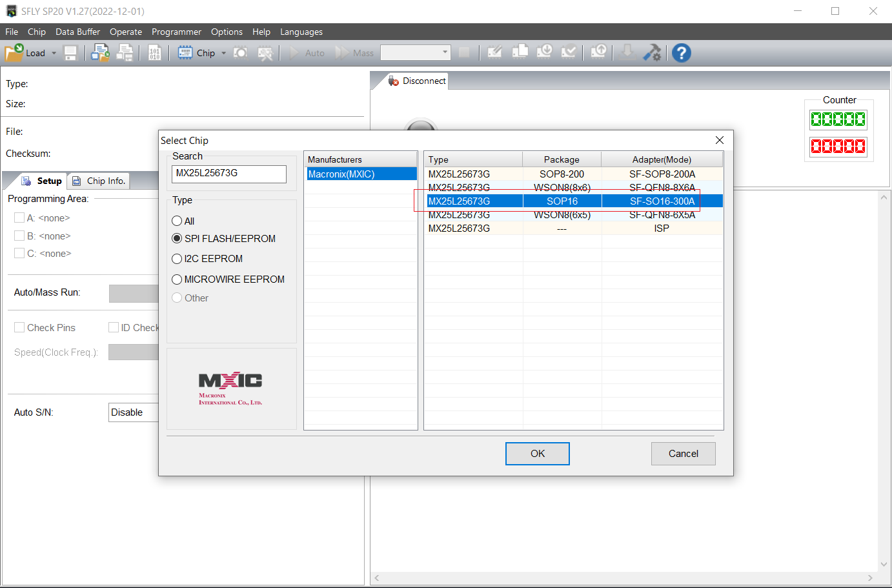This screenshot has width=892, height=588.
Task: Select the All type radio button
Action: pos(177,221)
